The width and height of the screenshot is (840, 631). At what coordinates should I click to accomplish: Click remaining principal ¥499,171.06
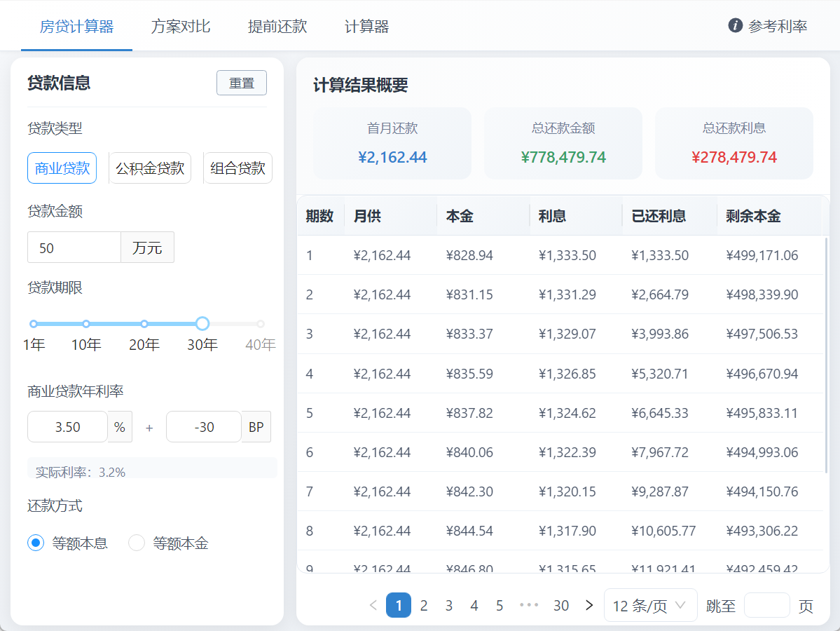(x=762, y=255)
